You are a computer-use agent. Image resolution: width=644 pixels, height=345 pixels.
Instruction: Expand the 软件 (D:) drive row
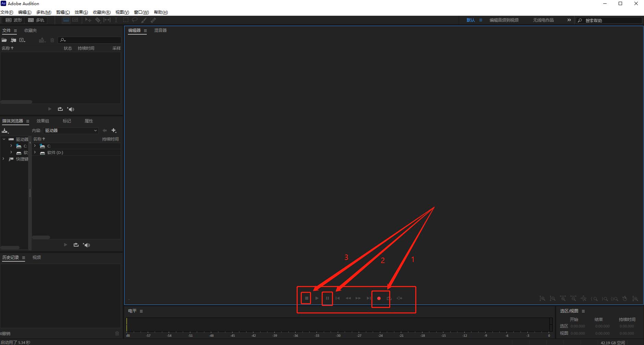[x=35, y=152]
